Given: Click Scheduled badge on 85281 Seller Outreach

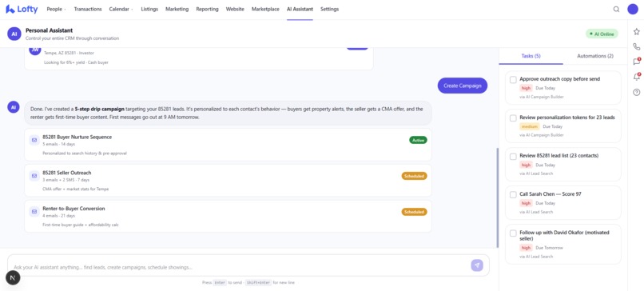Looking at the screenshot, I should coord(415,176).
